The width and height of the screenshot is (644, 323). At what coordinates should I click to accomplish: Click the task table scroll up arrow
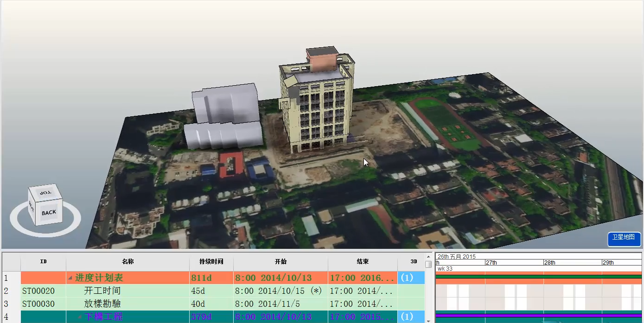coord(429,256)
